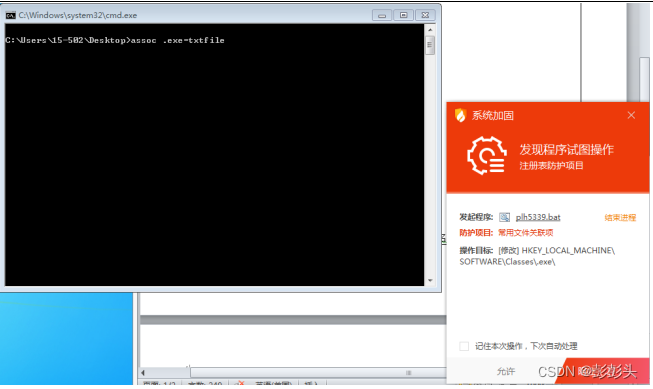The image size is (653, 389).
Task: Click the 发现程序试图操作 heading
Action: point(566,150)
